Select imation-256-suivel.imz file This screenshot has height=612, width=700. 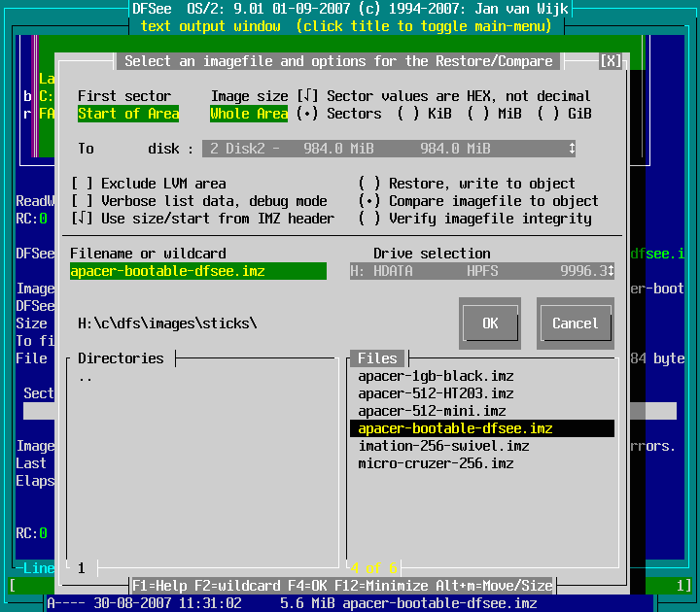click(x=443, y=446)
